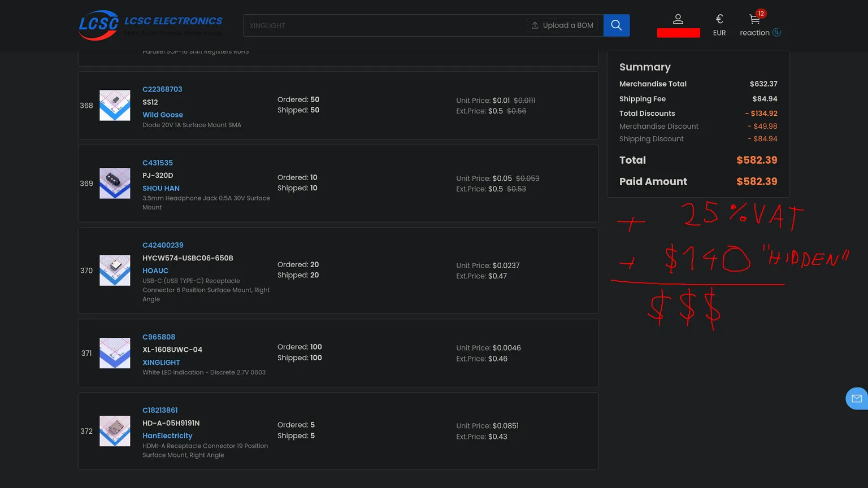Viewport: 868px width, 488px height.
Task: Open the HYCW574-USBC06-650B connector thumbnail
Action: pyautogui.click(x=115, y=271)
